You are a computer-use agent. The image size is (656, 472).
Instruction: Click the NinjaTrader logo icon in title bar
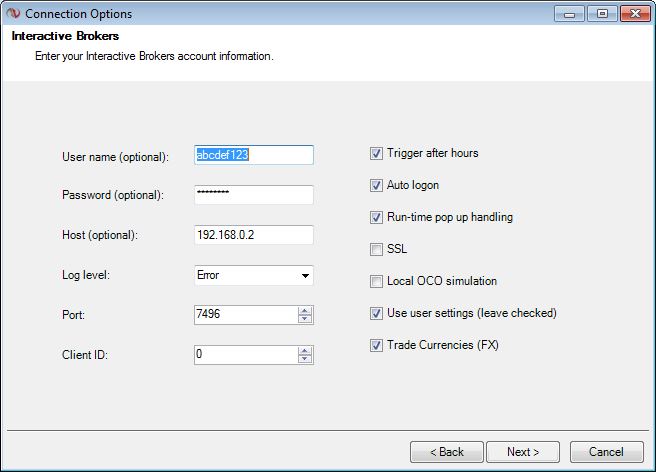[13, 13]
